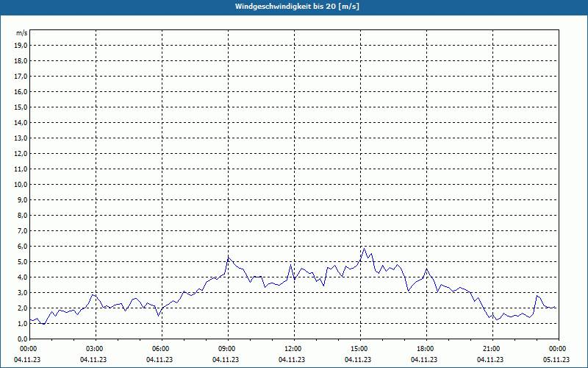Screen dimensions: 588x368
Task: Select the 15:00 time axis label
Action: pos(359,349)
